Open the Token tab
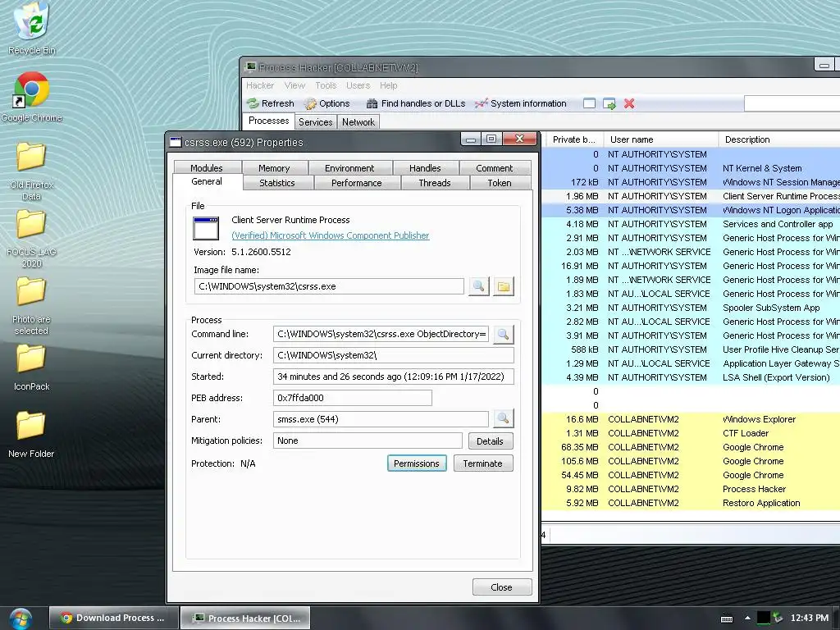This screenshot has width=840, height=630. point(500,183)
